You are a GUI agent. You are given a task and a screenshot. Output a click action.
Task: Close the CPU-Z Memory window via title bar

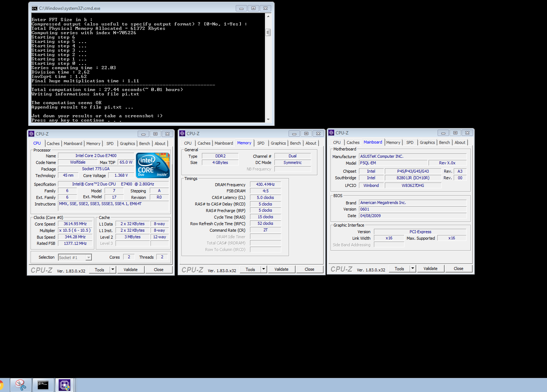[318, 134]
